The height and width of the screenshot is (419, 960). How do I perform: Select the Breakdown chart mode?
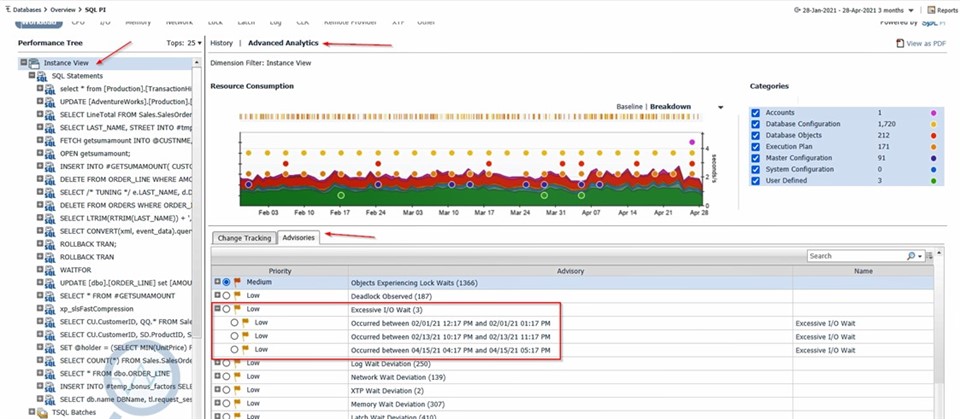click(x=670, y=107)
